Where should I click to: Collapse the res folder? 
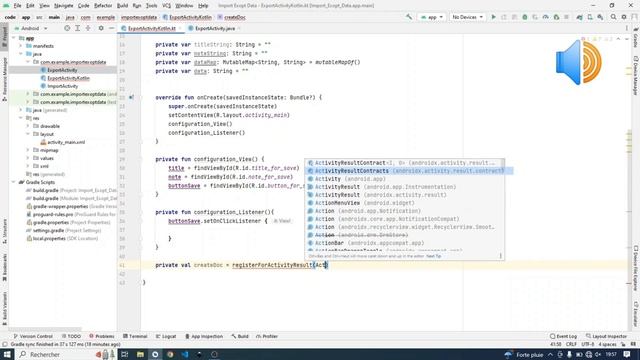[21, 118]
